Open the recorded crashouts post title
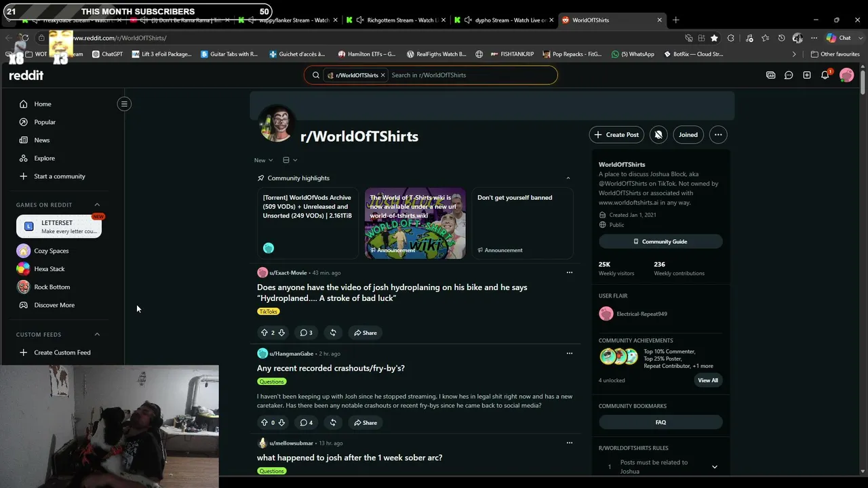The width and height of the screenshot is (868, 488). 331,368
